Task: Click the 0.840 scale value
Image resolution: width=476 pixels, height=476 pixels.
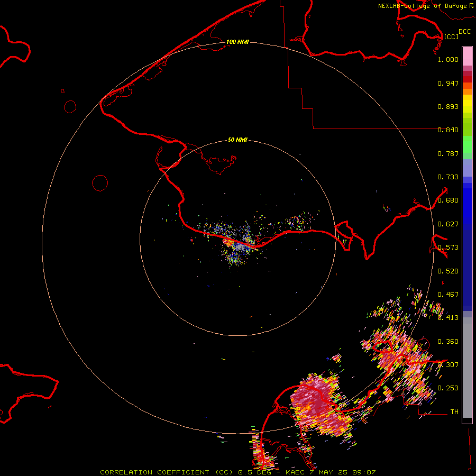Action: [x=448, y=130]
